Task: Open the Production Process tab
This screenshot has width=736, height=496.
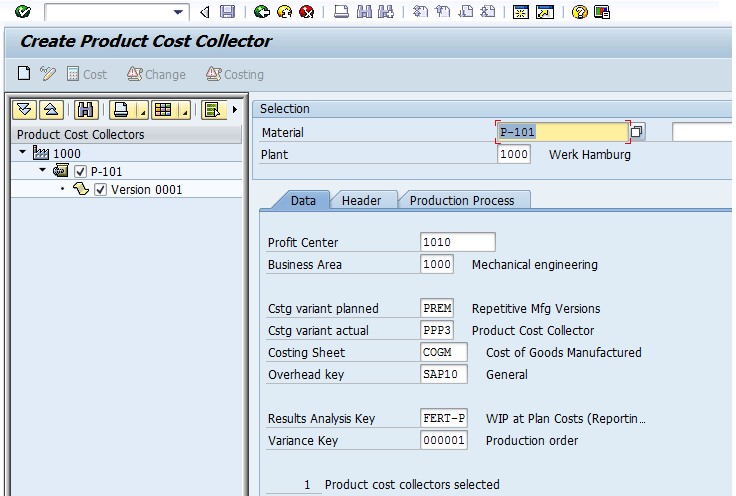Action: coord(462,200)
